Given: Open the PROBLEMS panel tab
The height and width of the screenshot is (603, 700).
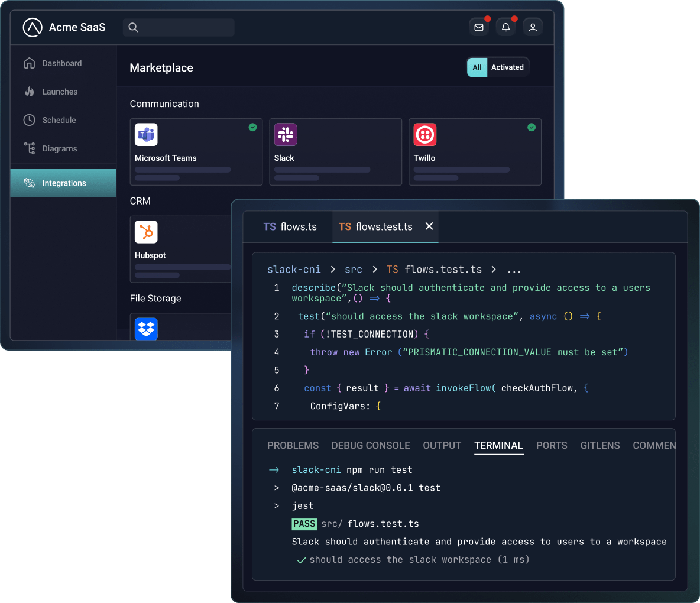Looking at the screenshot, I should (293, 445).
